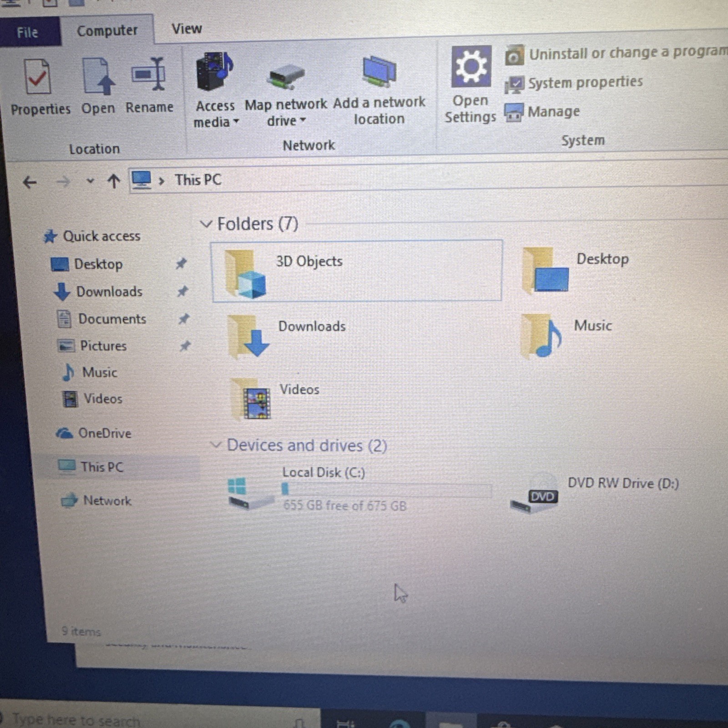Switch to the View ribbon tab
The height and width of the screenshot is (728, 728).
(x=187, y=29)
